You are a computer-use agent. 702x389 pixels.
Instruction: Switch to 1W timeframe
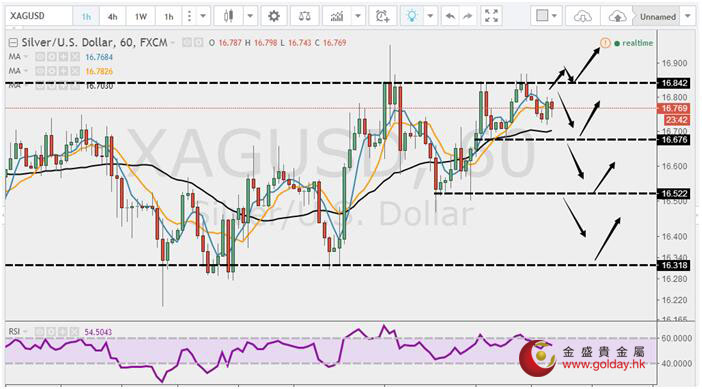141,17
